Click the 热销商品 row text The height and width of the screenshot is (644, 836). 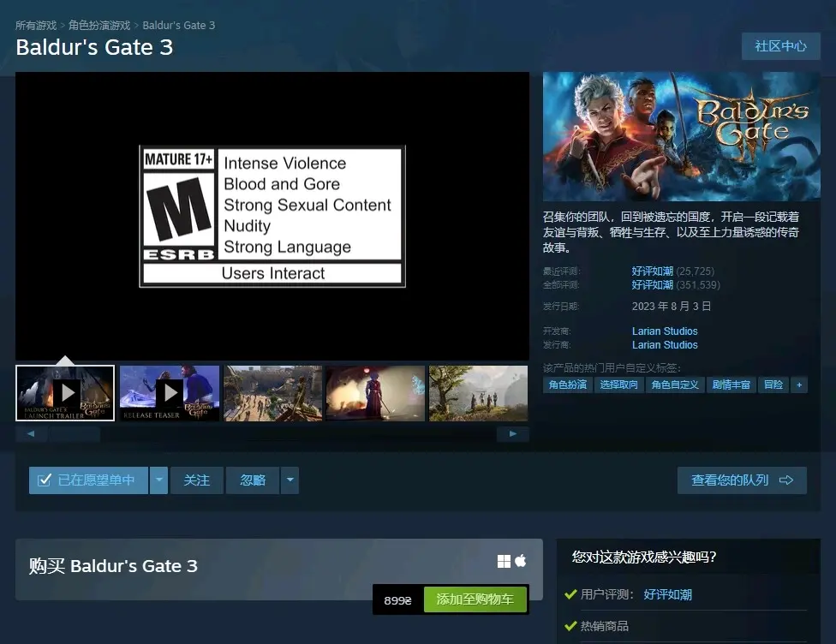(604, 626)
